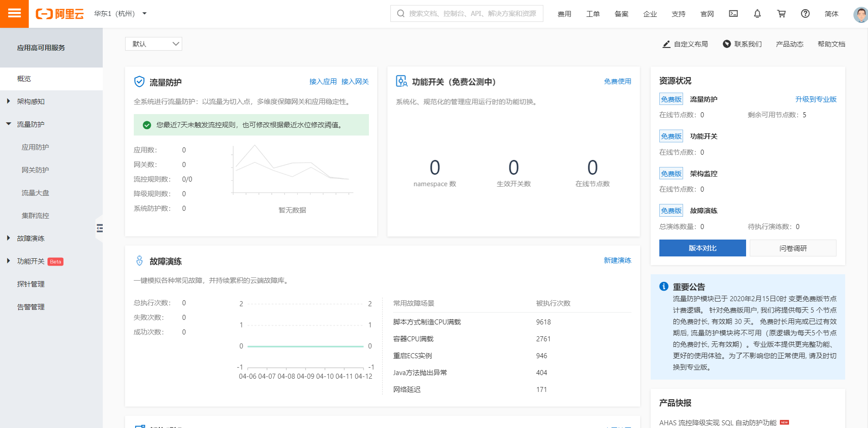Switch language via 简体

[x=831, y=14]
